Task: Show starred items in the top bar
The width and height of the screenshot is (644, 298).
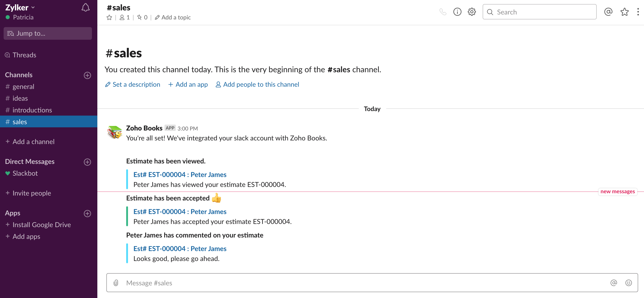Action: [x=624, y=12]
